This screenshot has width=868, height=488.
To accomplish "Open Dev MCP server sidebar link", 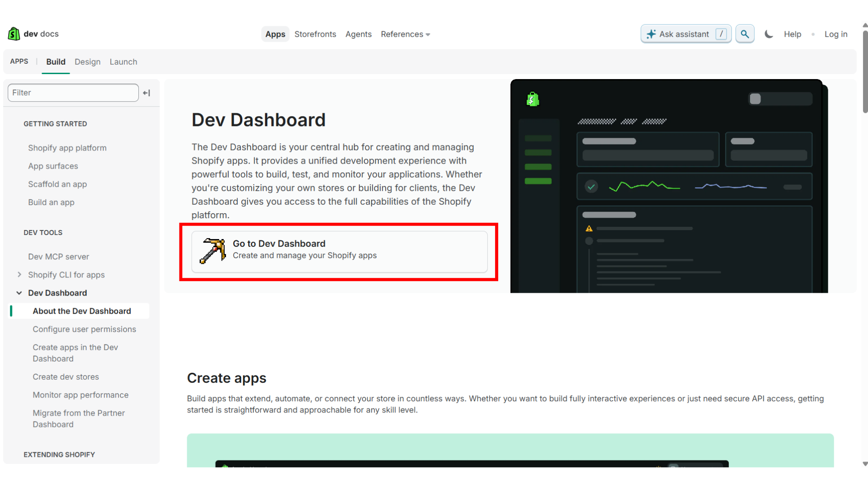I will 59,257.
